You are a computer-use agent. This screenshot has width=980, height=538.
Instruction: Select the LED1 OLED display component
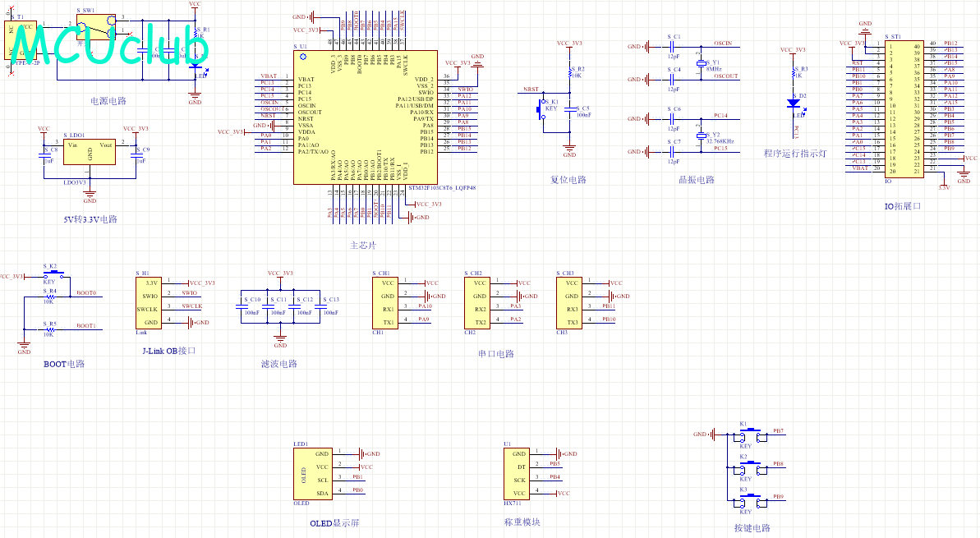click(x=312, y=474)
